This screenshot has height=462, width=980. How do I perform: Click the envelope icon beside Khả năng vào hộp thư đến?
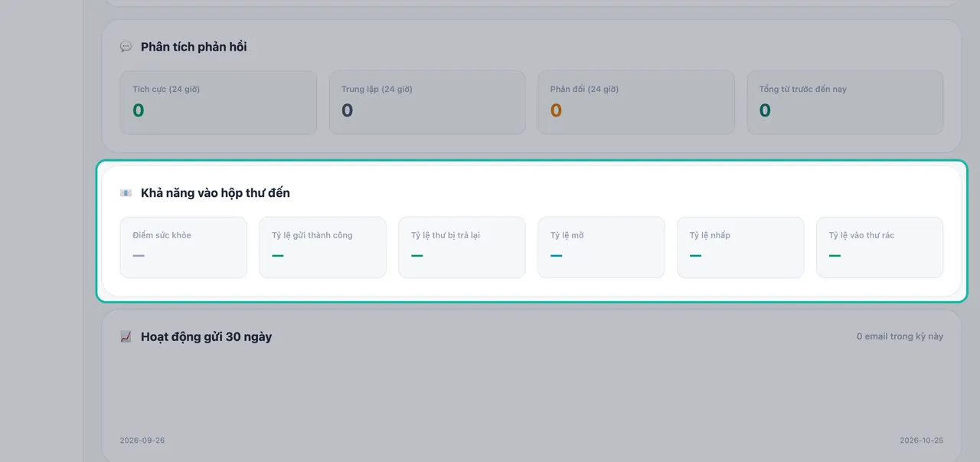[x=126, y=193]
